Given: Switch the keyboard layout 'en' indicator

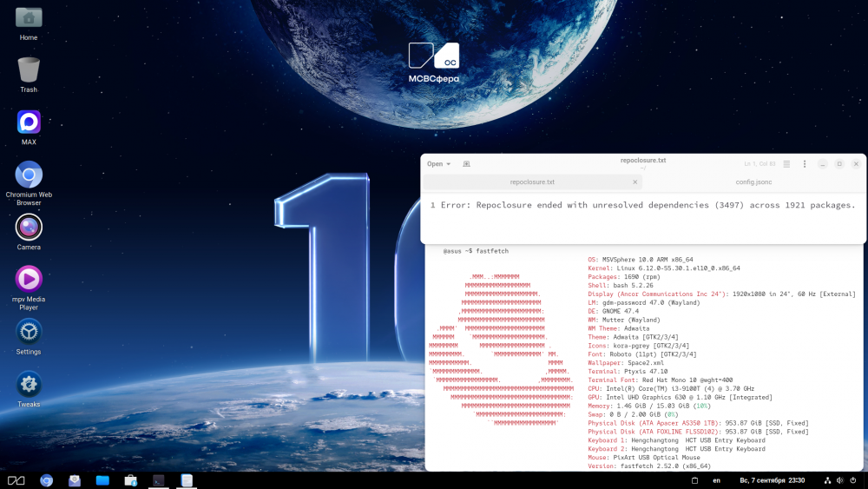Looking at the screenshot, I should tap(717, 480).
